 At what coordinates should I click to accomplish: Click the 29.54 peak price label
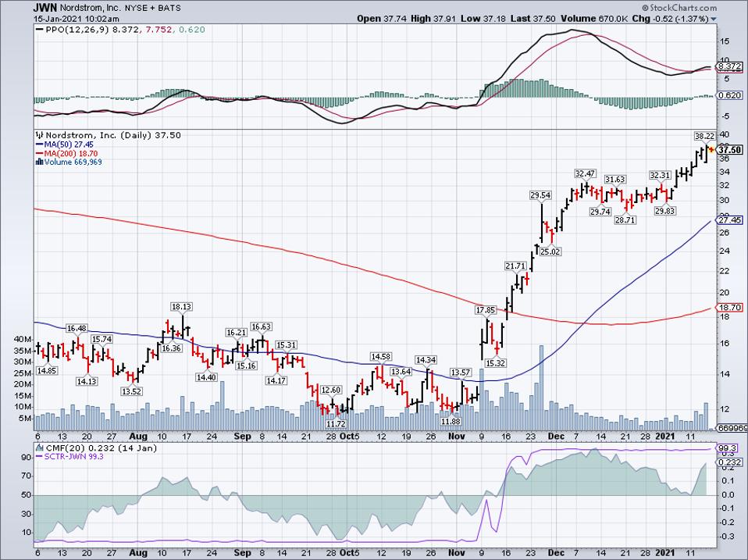[x=540, y=195]
